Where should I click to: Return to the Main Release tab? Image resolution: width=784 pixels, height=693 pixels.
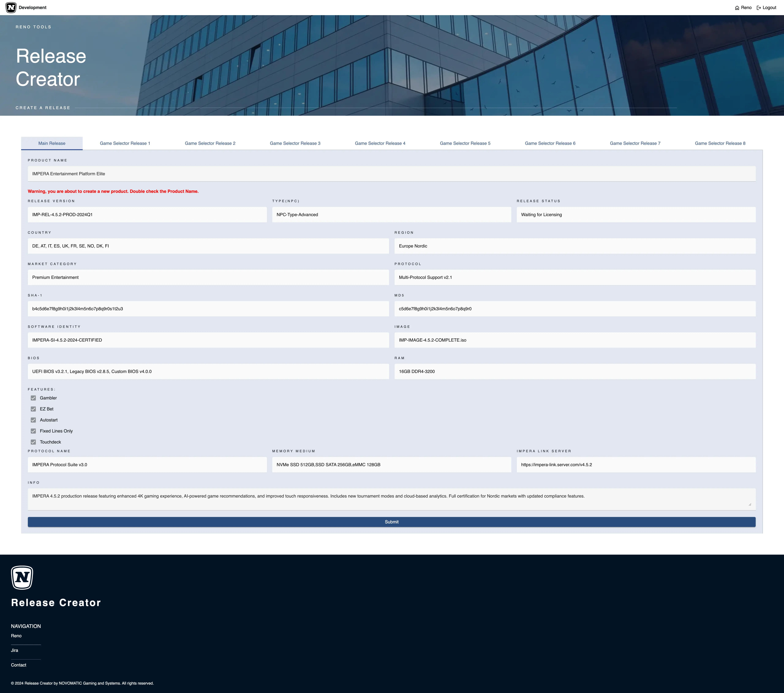point(51,143)
